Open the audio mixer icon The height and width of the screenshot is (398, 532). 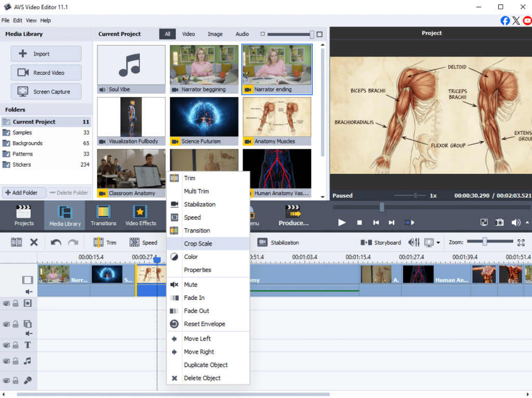(x=414, y=242)
